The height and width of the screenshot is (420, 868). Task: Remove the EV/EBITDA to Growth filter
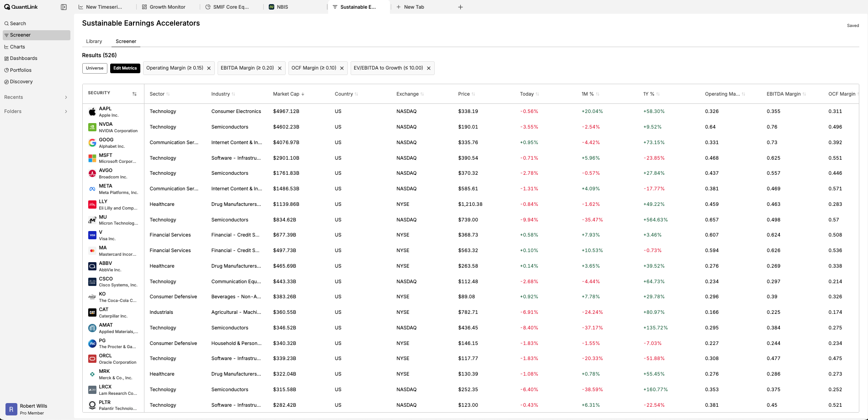point(429,68)
